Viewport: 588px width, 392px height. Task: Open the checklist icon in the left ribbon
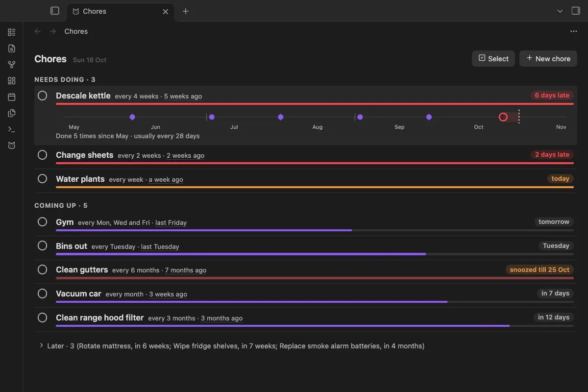(12, 32)
